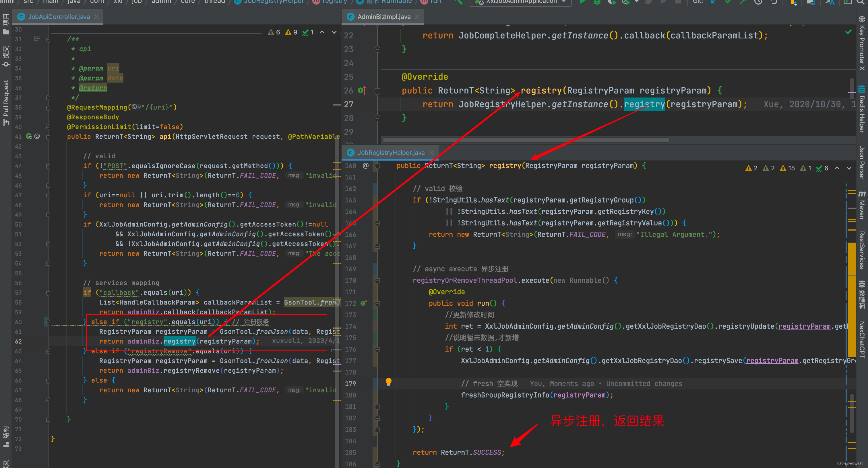
Task: Open the translate plugin icon in the toolbar
Action: (830, 2)
